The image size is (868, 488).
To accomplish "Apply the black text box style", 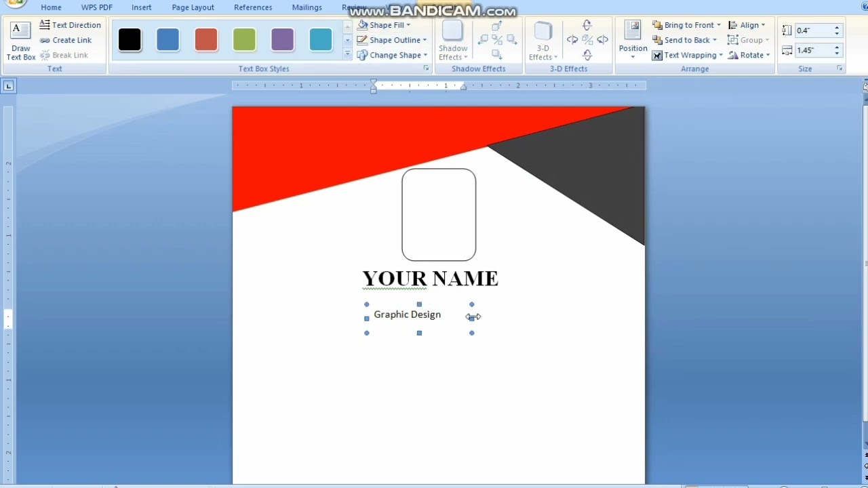I will 130,40.
